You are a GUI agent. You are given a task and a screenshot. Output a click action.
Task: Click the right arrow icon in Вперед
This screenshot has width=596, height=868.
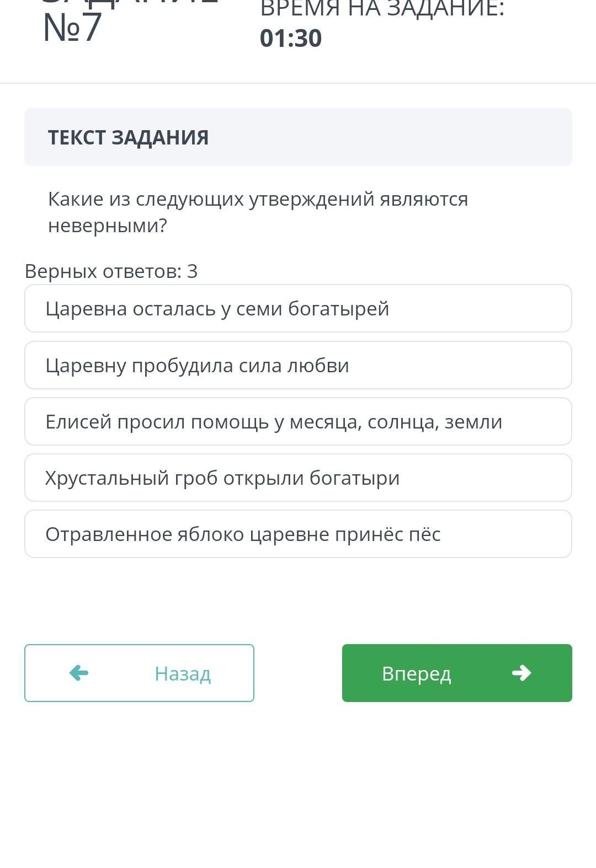point(521,673)
